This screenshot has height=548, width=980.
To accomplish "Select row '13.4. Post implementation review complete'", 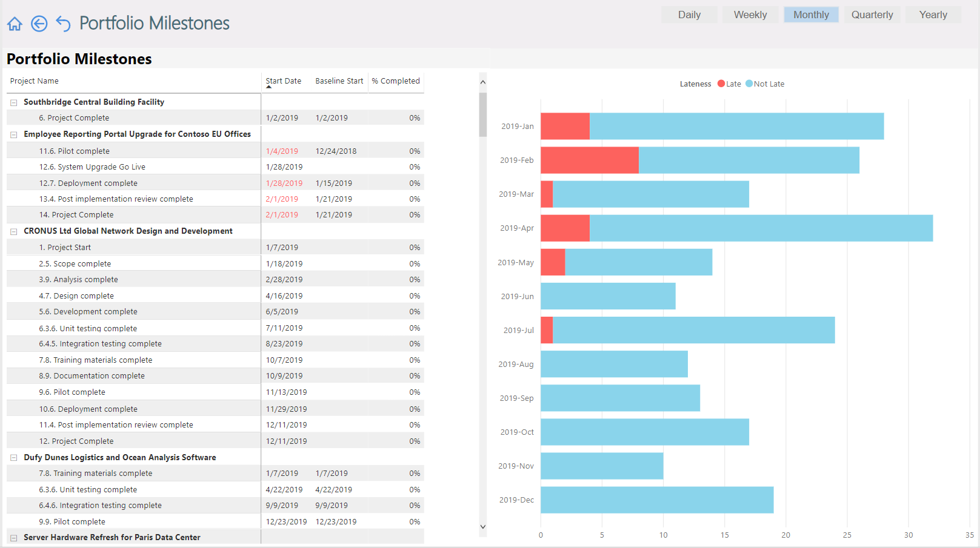I will 215,199.
